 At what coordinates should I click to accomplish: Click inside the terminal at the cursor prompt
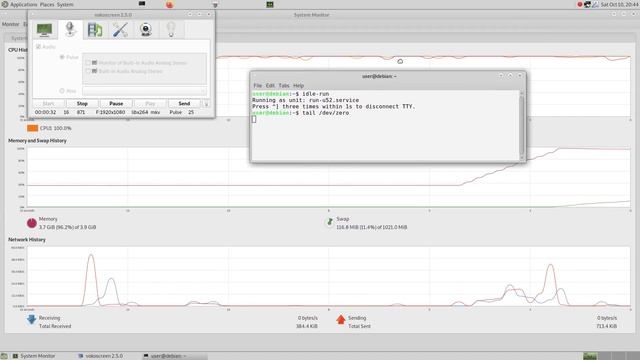point(254,119)
